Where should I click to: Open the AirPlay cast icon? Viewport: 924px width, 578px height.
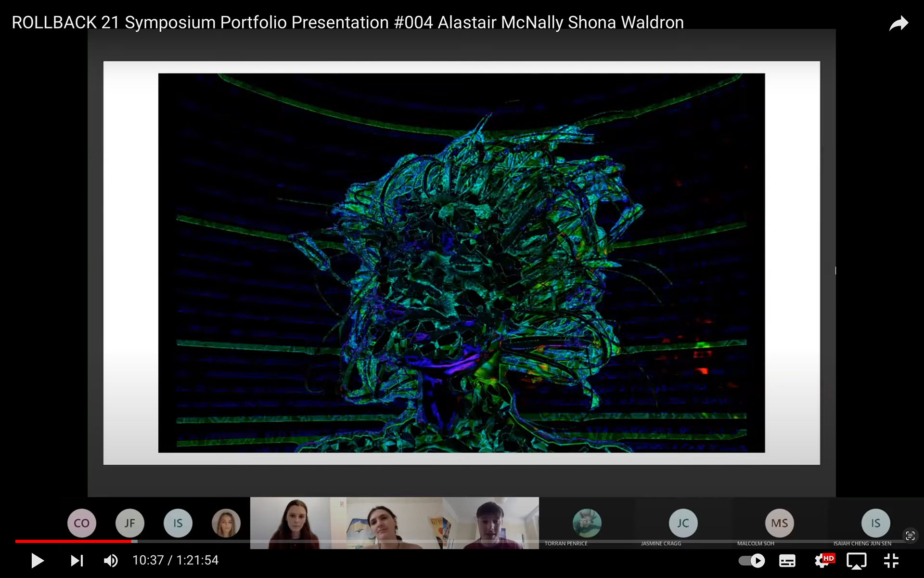click(857, 561)
